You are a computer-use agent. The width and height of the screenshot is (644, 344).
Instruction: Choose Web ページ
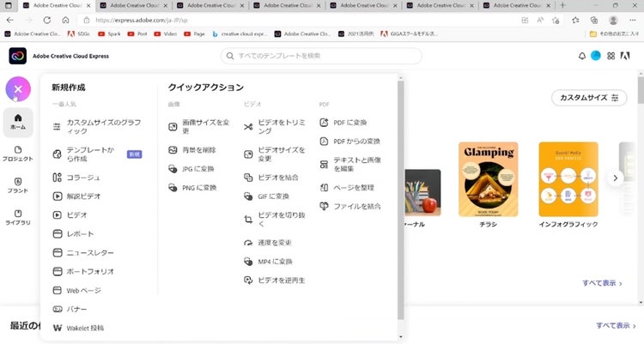coord(76,290)
